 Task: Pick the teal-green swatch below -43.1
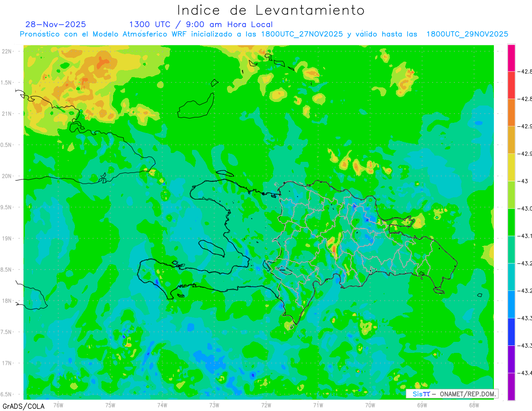(x=511, y=250)
